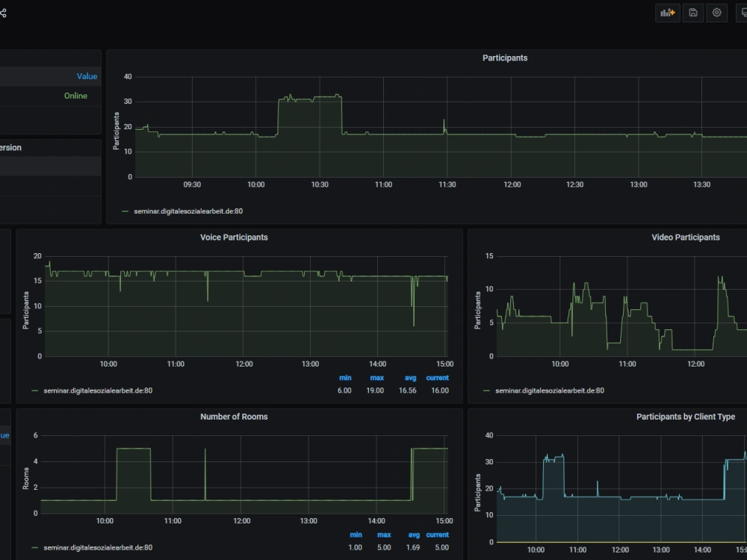
Task: Click the Add panel icon
Action: coord(667,13)
